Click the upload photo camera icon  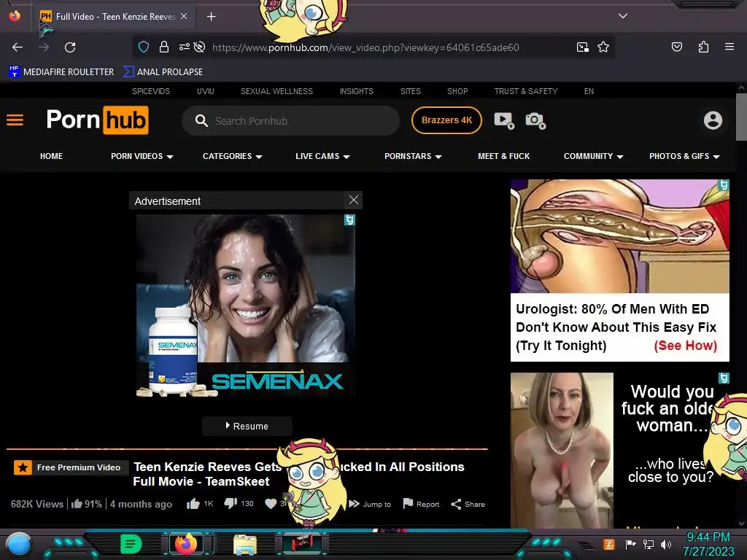click(535, 120)
